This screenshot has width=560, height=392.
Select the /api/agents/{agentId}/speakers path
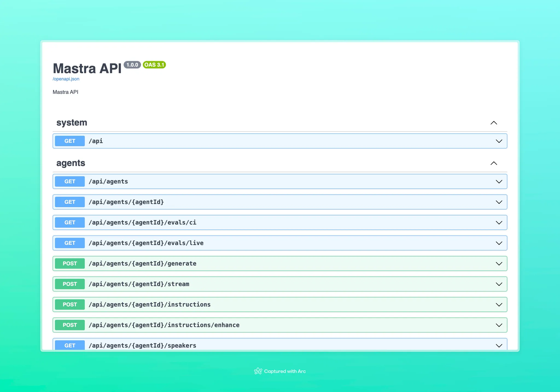(x=142, y=345)
